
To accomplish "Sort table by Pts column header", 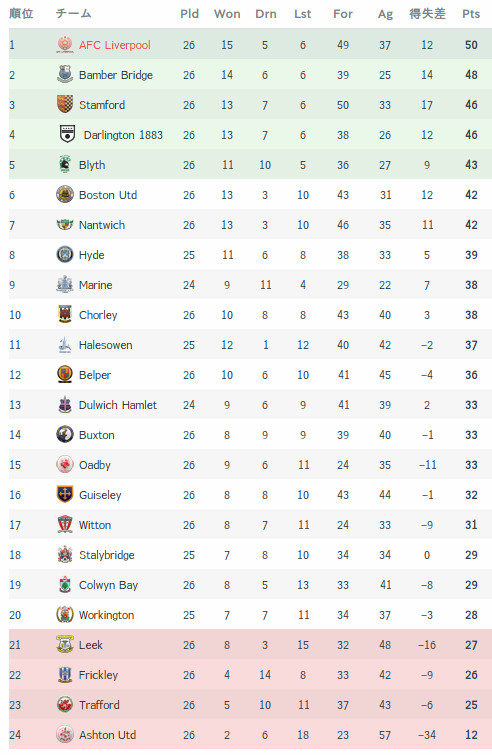I will coord(471,14).
